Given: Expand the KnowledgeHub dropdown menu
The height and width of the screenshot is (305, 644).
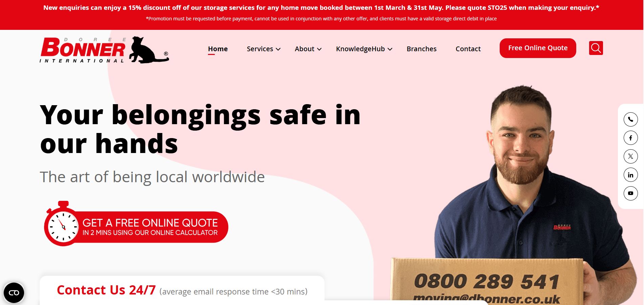Looking at the screenshot, I should pos(364,49).
